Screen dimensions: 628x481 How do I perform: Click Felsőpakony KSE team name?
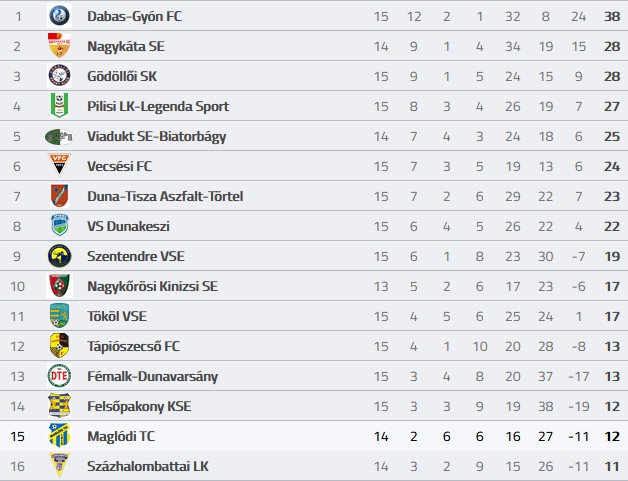pos(139,407)
